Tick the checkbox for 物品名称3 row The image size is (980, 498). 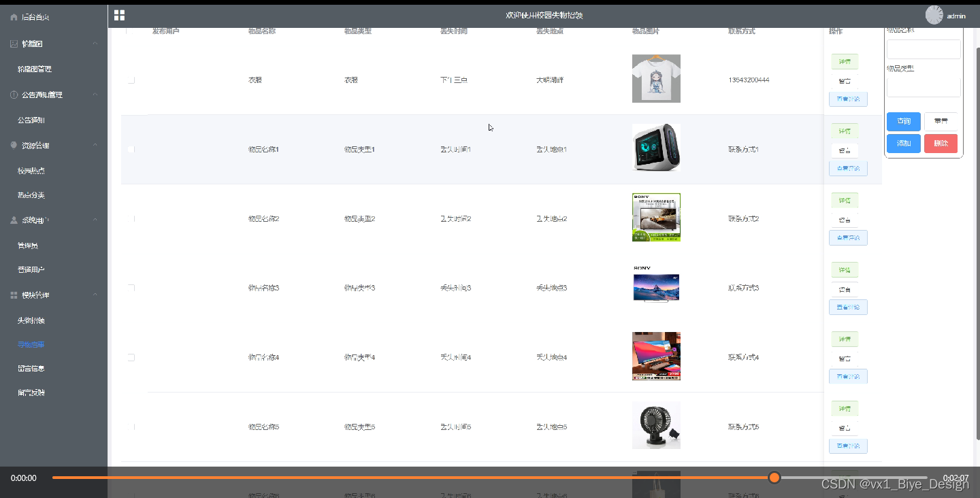(x=131, y=288)
